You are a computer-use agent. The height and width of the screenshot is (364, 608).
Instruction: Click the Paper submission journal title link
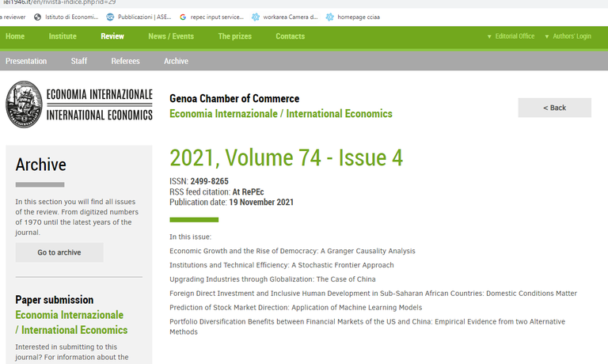pyautogui.click(x=71, y=323)
